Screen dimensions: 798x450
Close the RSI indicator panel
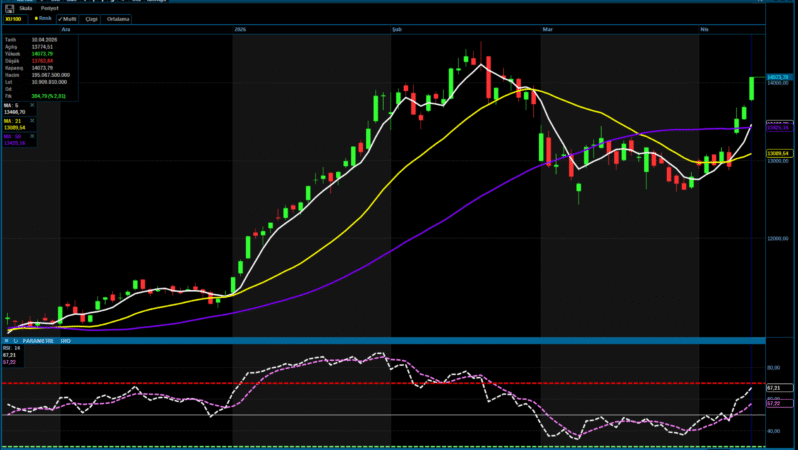coord(5,341)
